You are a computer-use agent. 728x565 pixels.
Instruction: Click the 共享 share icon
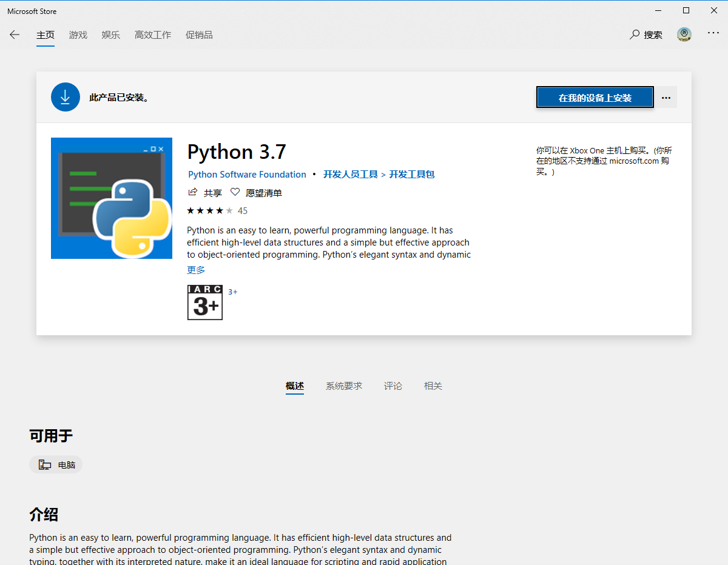pos(193,193)
